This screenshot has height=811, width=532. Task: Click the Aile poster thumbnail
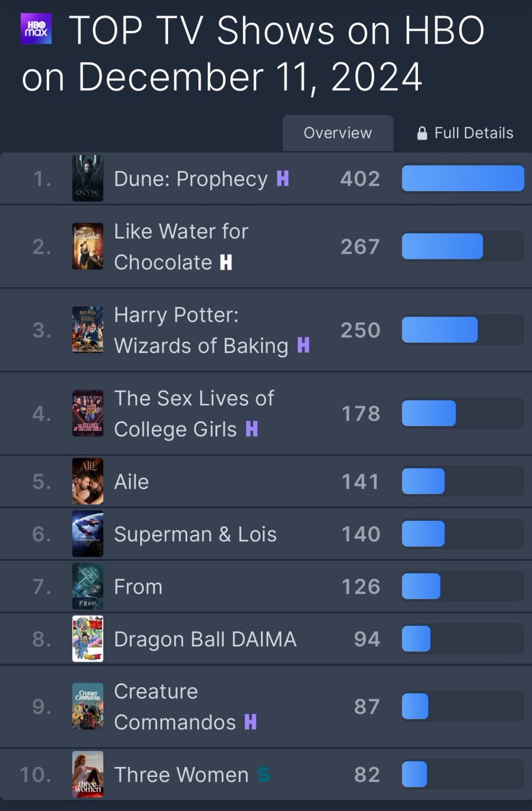88,481
